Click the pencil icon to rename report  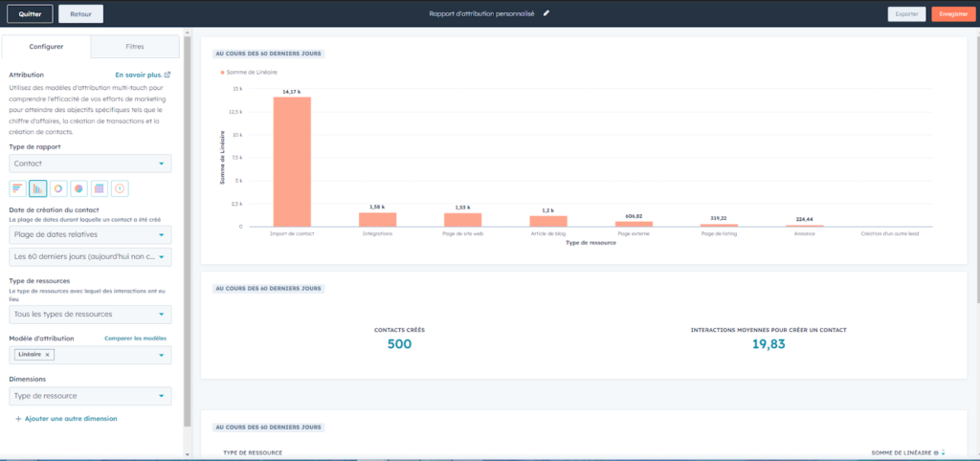click(x=546, y=13)
